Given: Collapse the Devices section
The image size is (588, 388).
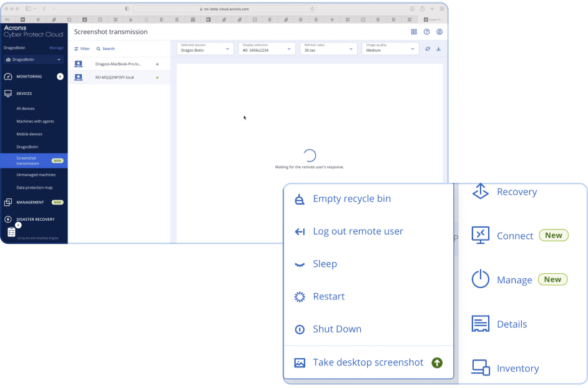Looking at the screenshot, I should point(34,94).
